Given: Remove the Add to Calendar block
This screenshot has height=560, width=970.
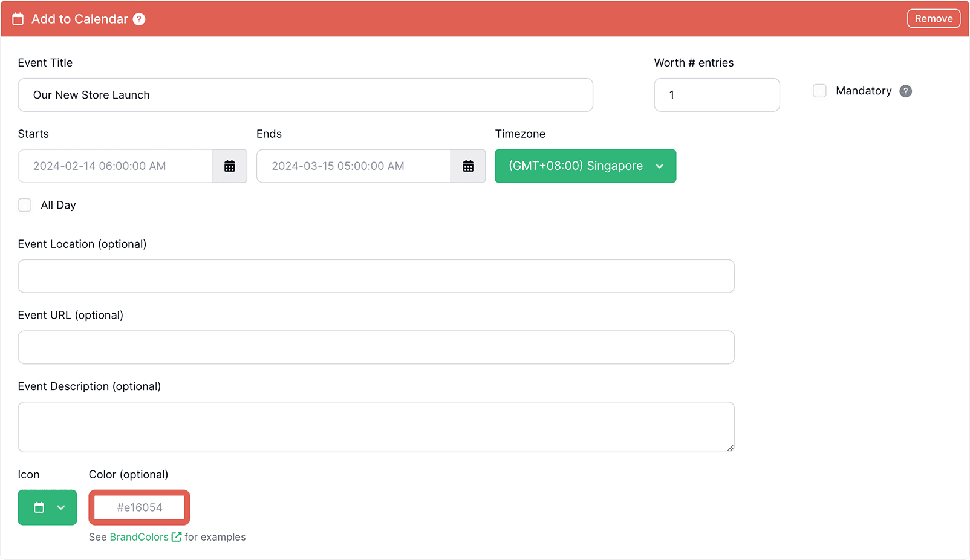Looking at the screenshot, I should 933,18.
